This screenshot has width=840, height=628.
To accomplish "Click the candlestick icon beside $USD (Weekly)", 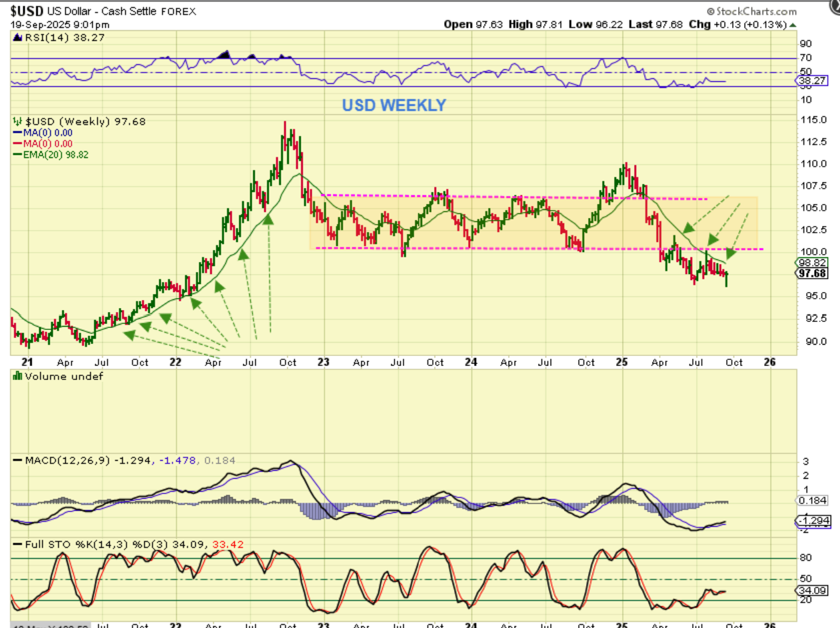I will coord(17,121).
